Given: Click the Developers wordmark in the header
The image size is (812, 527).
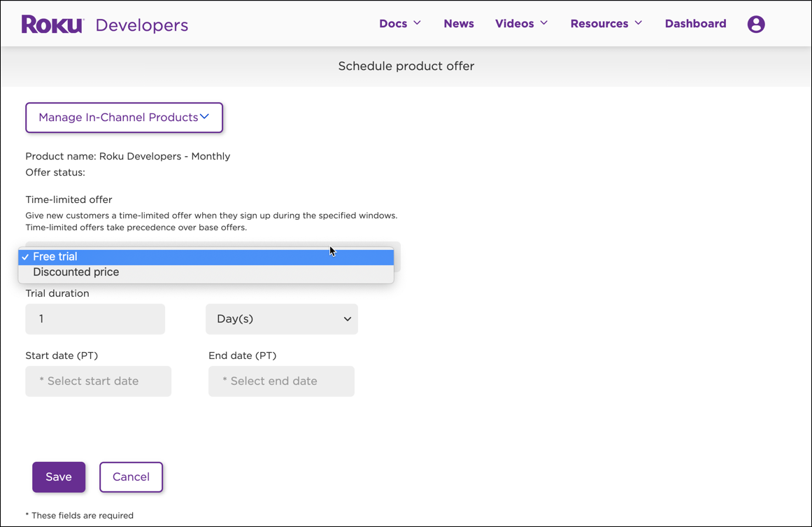Looking at the screenshot, I should click(x=141, y=25).
